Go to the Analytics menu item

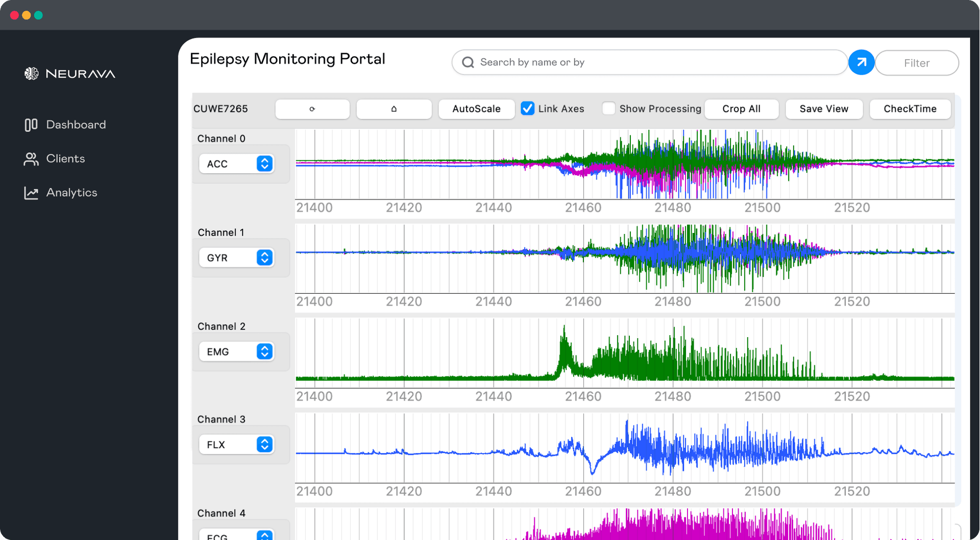pos(71,193)
